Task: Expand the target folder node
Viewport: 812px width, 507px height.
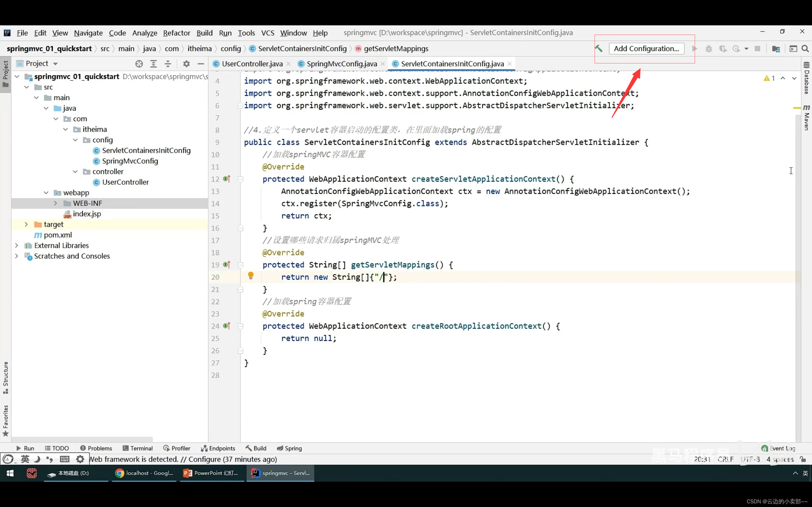Action: pos(26,224)
